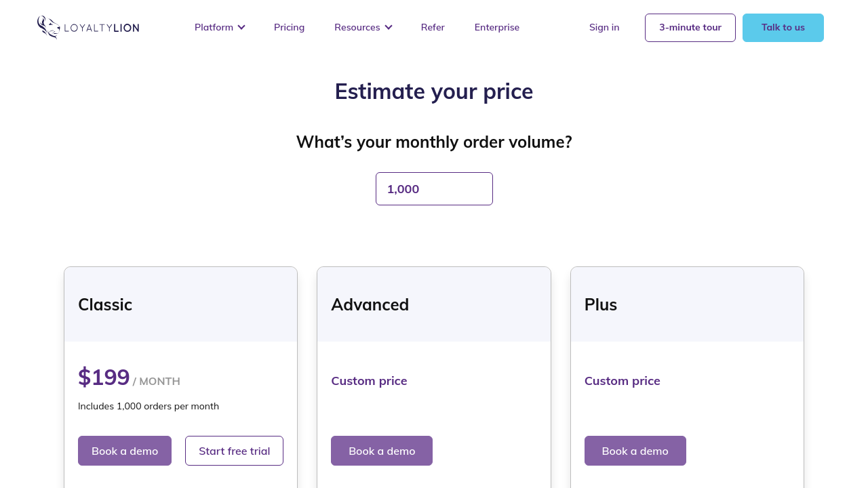Book a demo for Classic plan

(125, 451)
